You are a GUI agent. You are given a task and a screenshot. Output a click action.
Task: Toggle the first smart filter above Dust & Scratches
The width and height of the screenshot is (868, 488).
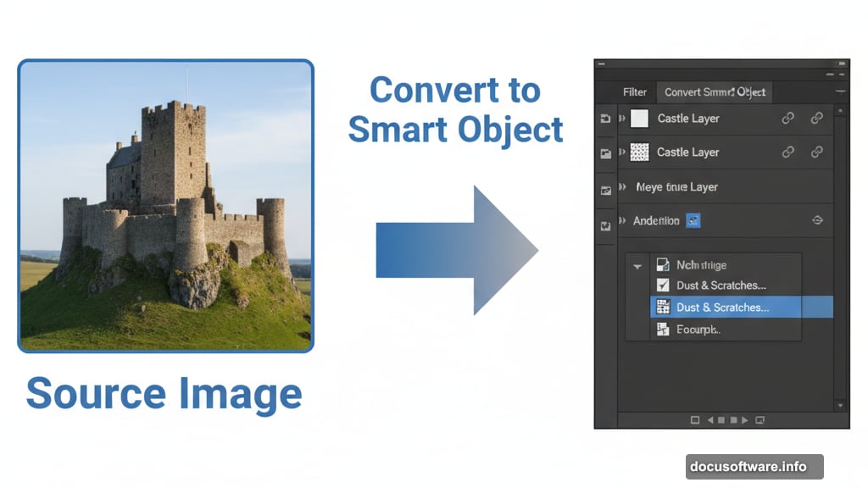pyautogui.click(x=663, y=264)
